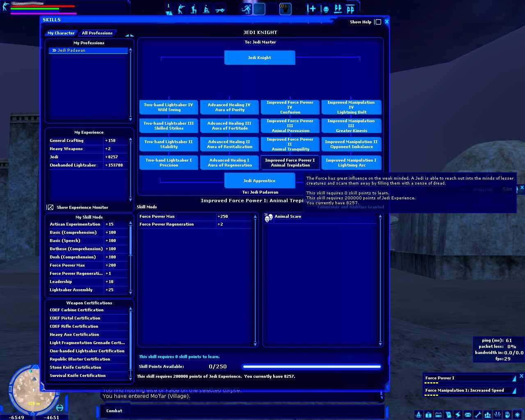
Task: Expand the Force Power I tracker arrow
Action: (x=514, y=378)
